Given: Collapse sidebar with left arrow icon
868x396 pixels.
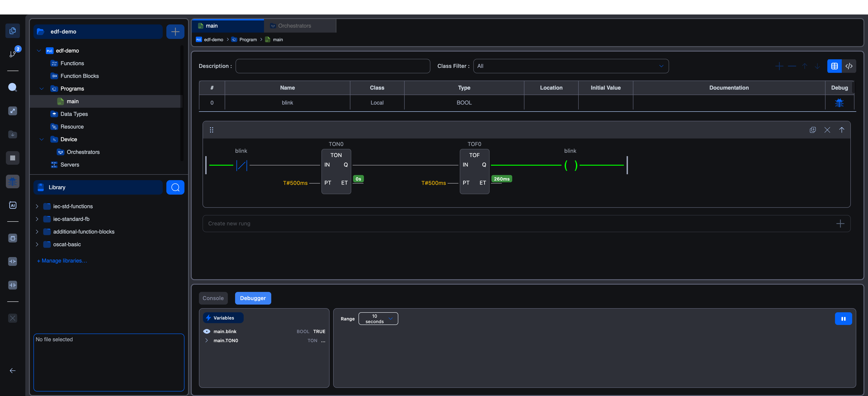Looking at the screenshot, I should pos(12,371).
